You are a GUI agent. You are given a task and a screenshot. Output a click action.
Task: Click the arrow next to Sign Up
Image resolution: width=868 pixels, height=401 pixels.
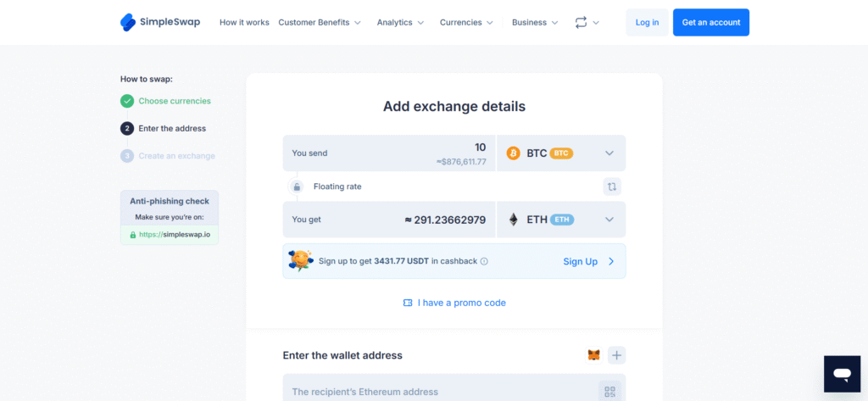click(611, 261)
